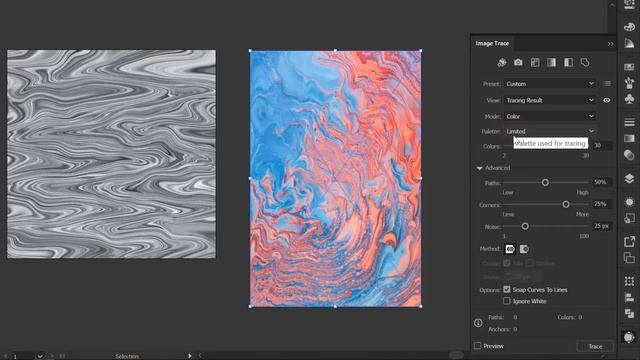Open the Image Trace dock icon at bottom
The height and width of the screenshot is (360, 640).
pos(629,337)
